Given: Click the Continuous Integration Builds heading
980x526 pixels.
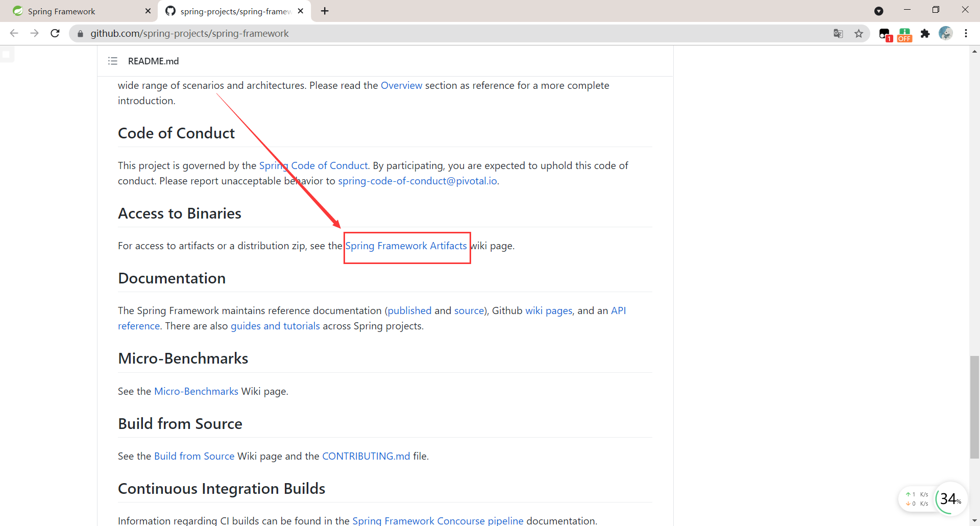Looking at the screenshot, I should tap(222, 488).
